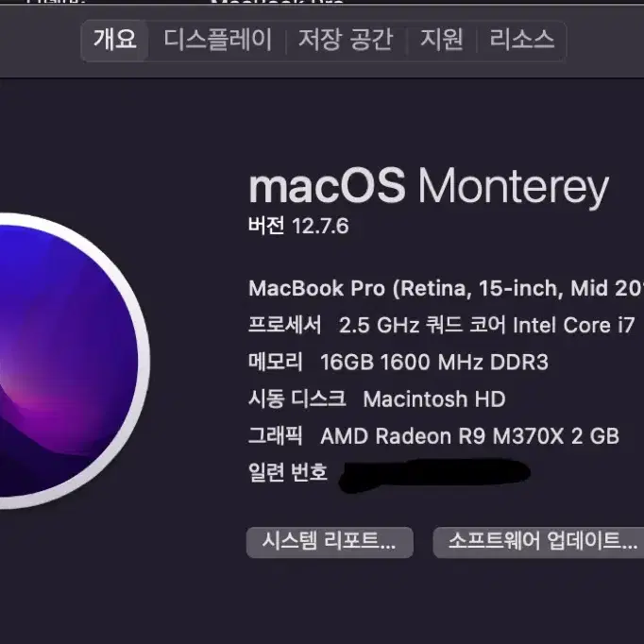The width and height of the screenshot is (644, 644).
Task: Click the 일련 번호 label
Action: coord(288,472)
